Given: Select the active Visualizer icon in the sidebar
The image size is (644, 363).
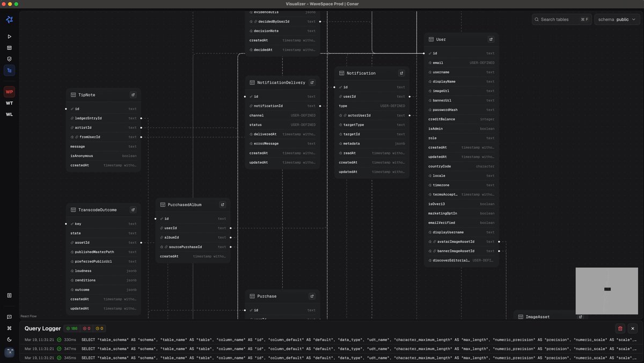Looking at the screenshot, I should point(9,70).
